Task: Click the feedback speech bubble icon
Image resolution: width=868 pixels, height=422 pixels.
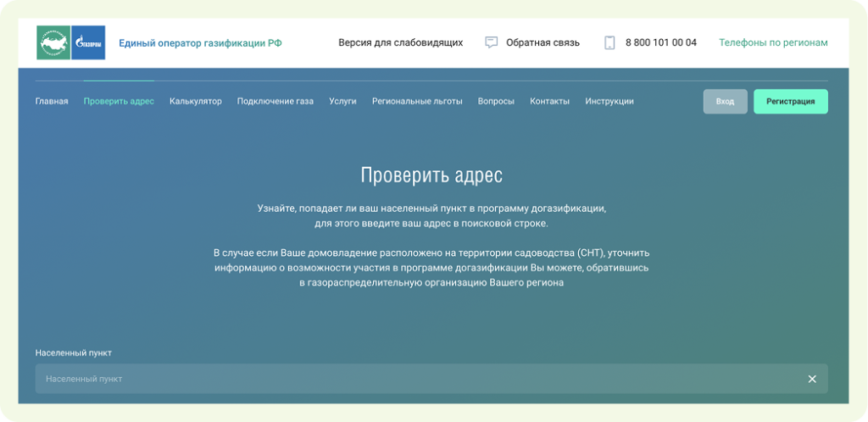Action: pyautogui.click(x=491, y=42)
